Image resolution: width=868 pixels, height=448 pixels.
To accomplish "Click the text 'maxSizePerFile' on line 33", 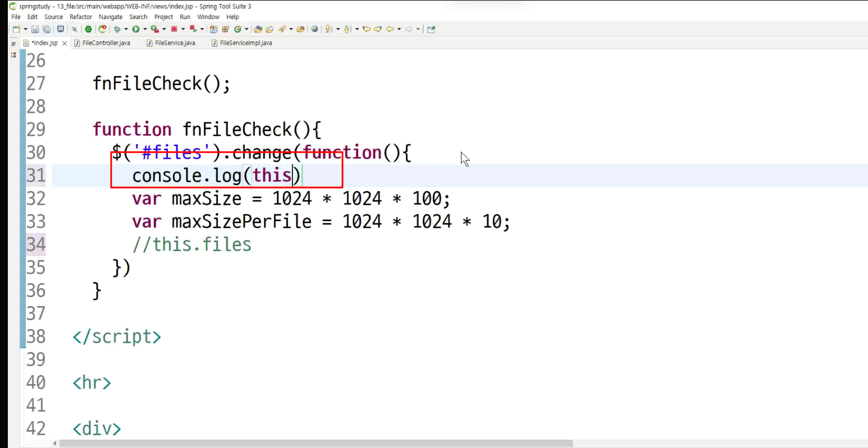I will pyautogui.click(x=241, y=222).
